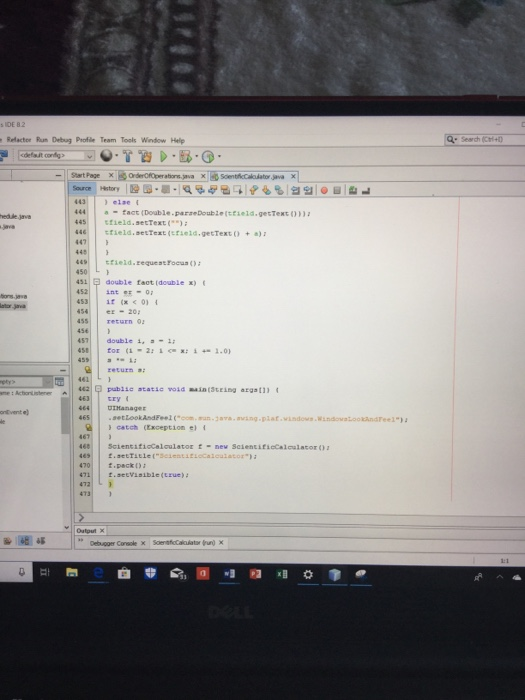Switch to OrderOfOperations.java tab
The height and width of the screenshot is (700, 525).
tap(161, 176)
